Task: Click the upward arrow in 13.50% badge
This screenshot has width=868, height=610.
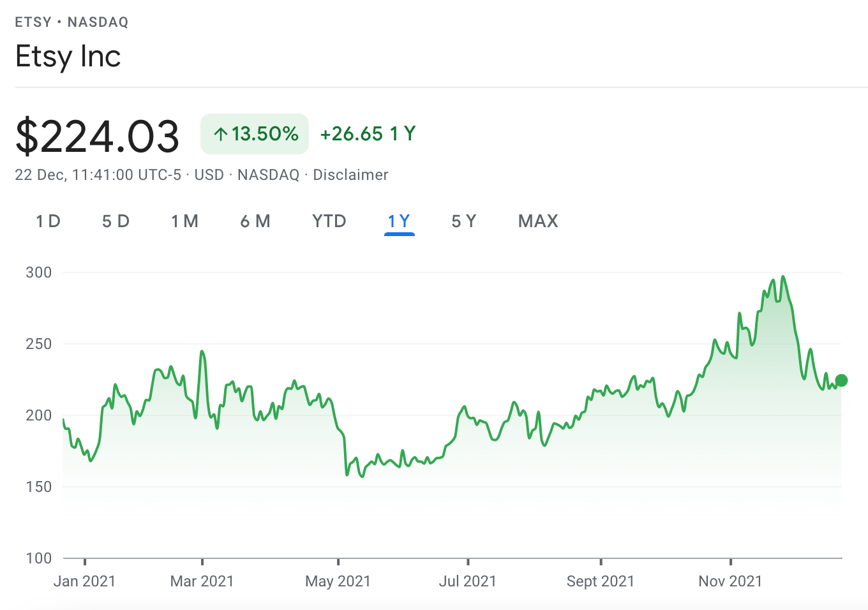Action: (x=221, y=134)
